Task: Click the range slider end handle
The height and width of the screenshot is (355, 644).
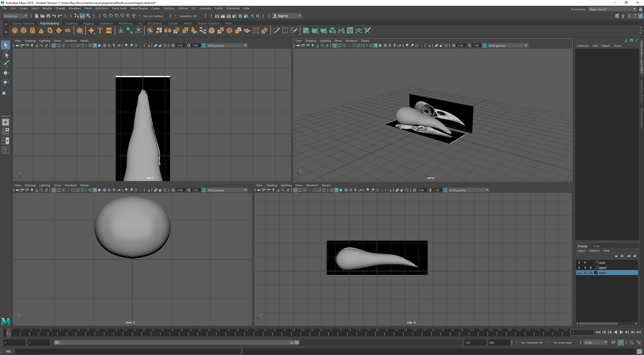Action: pos(297,342)
